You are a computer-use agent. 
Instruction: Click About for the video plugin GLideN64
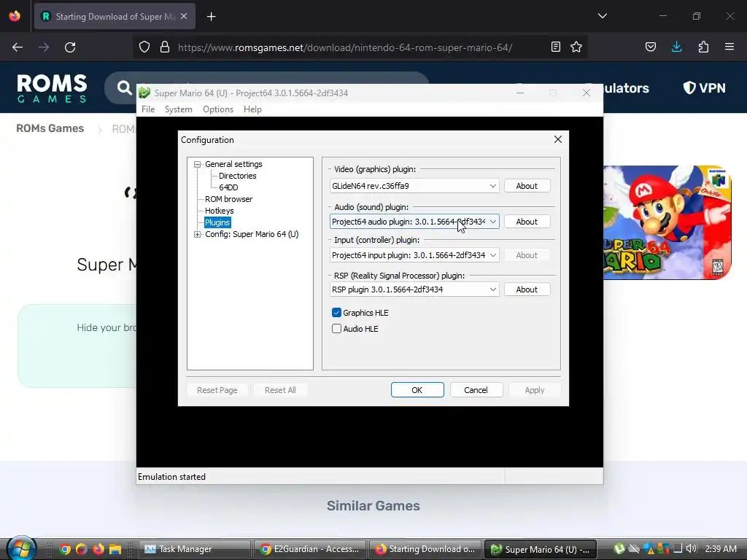pos(527,186)
